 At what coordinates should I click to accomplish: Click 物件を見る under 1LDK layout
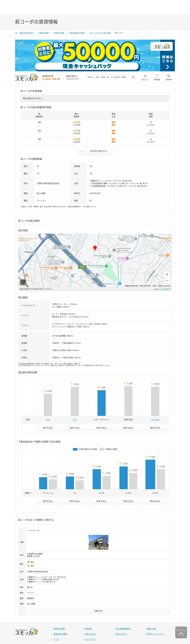(102, 501)
